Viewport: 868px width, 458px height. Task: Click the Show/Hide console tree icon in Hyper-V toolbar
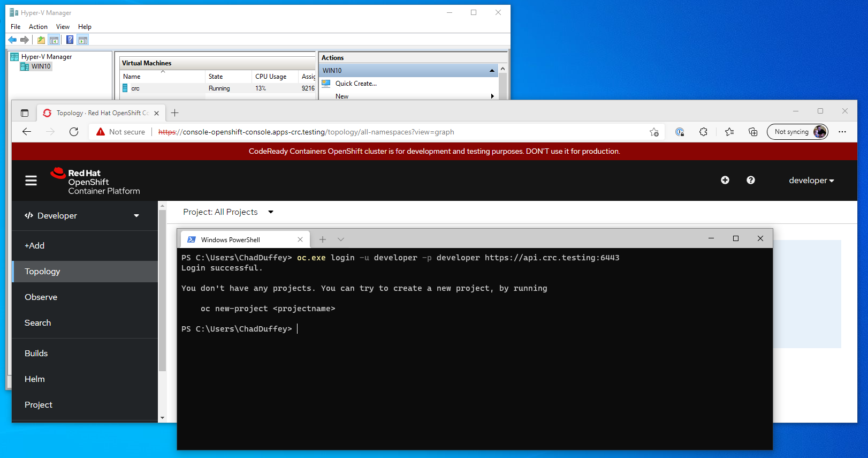point(54,40)
